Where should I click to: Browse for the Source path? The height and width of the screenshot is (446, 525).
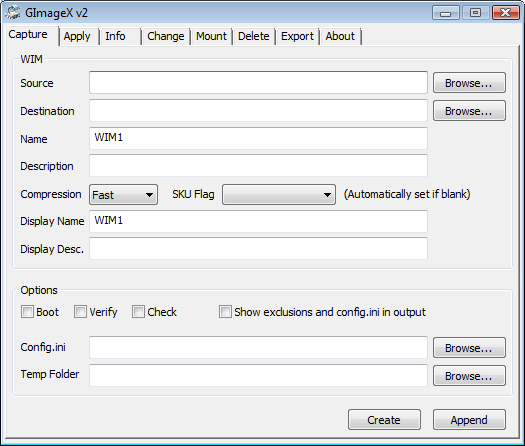pyautogui.click(x=469, y=83)
